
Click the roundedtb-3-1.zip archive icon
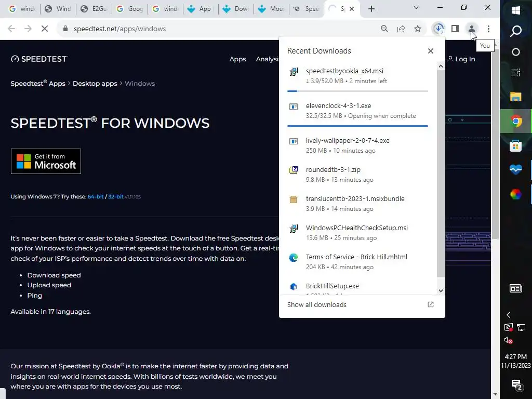(294, 170)
